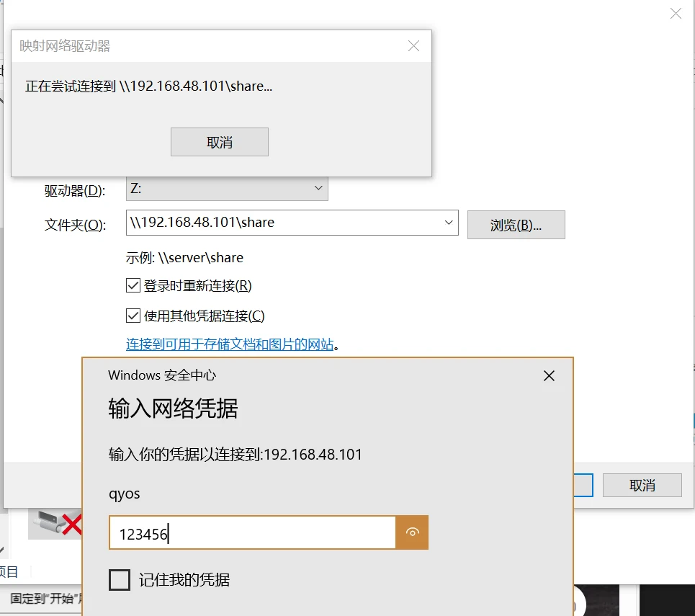This screenshot has width=695, height=616.
Task: Open link 连接到可用于存储文档和图片的网站
Action: click(230, 344)
